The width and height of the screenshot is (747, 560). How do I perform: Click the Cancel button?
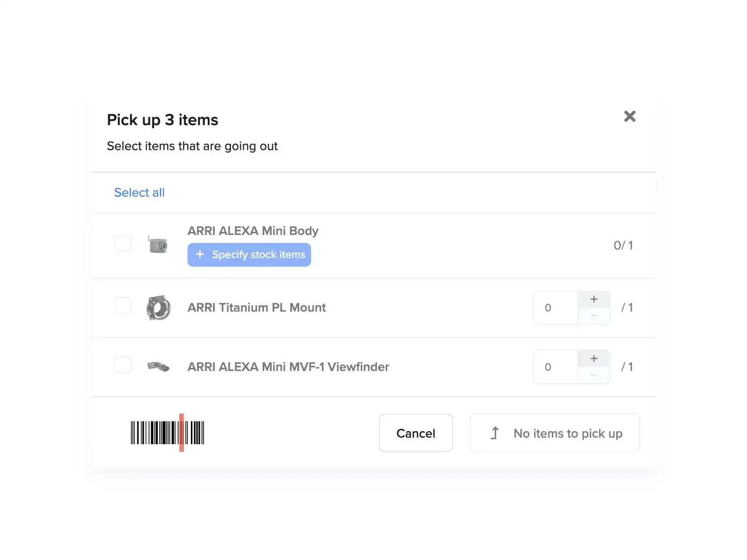tap(416, 433)
